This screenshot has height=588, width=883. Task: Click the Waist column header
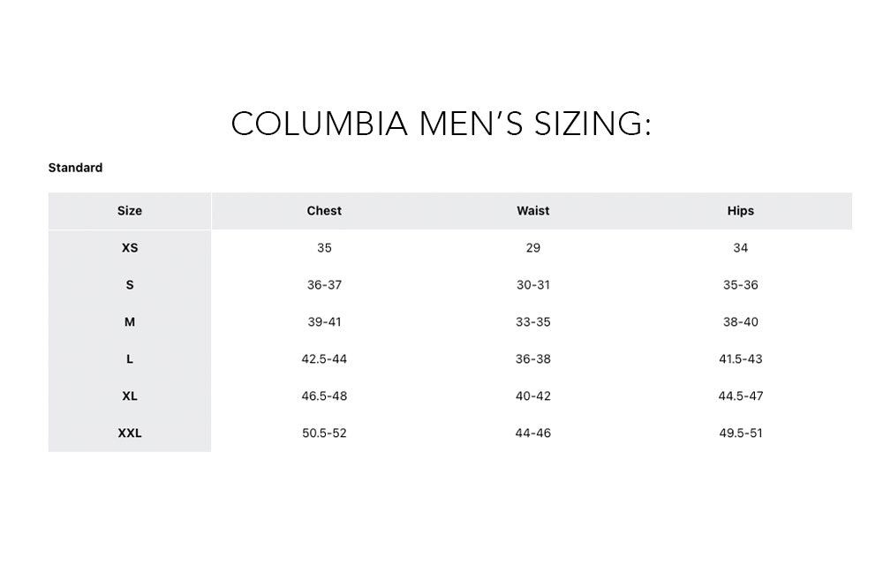pos(532,211)
